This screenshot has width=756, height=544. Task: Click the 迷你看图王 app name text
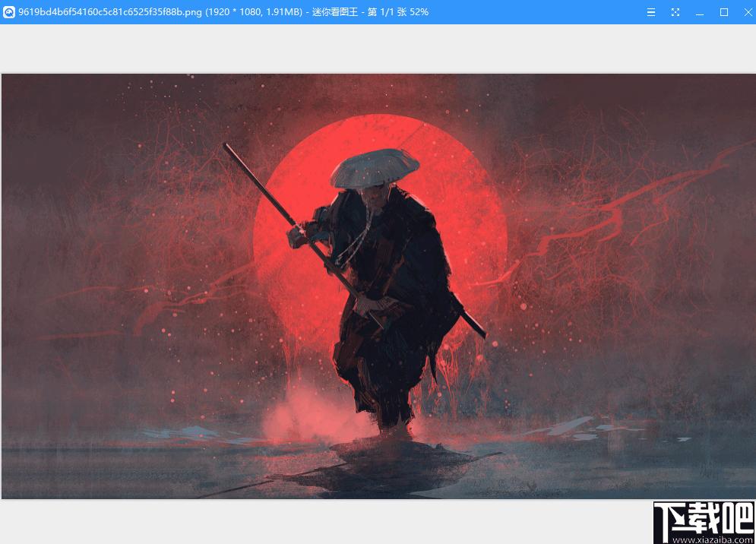334,12
